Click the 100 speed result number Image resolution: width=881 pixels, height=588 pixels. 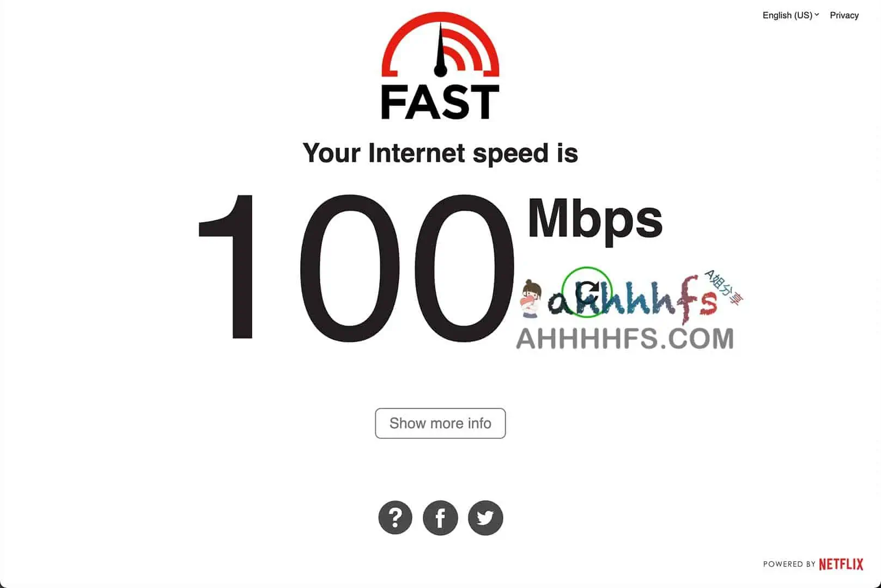coord(356,267)
